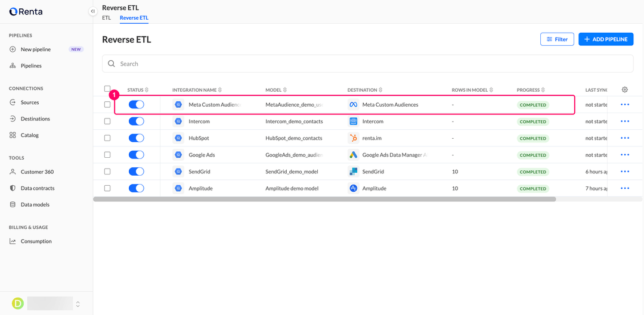Click the Filter button
Viewport: 644px width, 315px height.
557,39
